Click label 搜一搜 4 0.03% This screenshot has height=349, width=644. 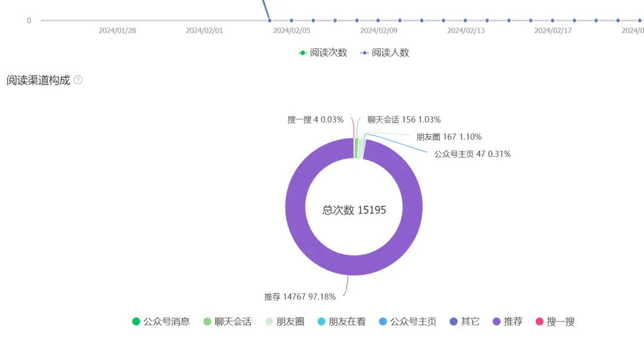[315, 120]
